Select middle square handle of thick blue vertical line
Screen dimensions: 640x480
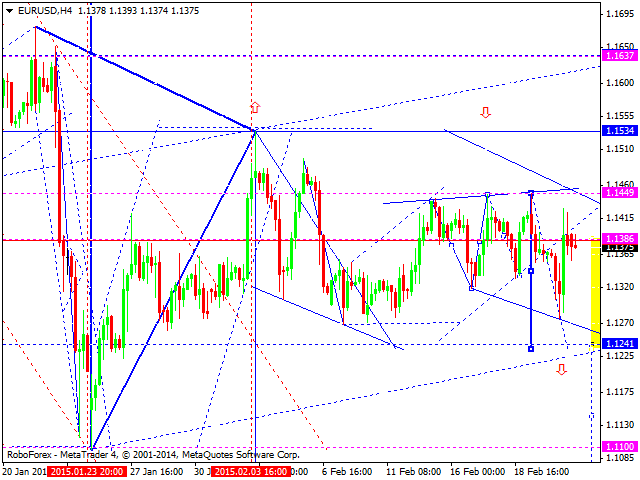click(530, 270)
